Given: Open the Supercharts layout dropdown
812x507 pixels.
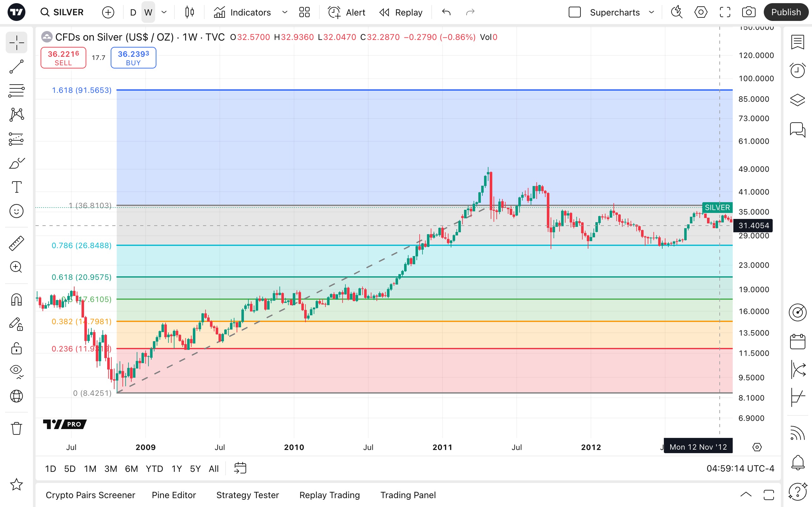Looking at the screenshot, I should click(652, 12).
